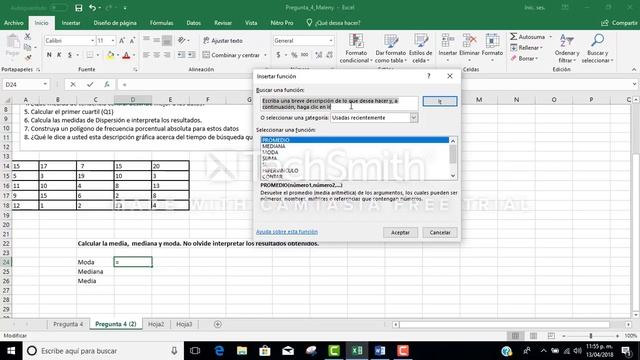640x360 pixels.
Task: Switch to the Datos tab
Action: (x=193, y=23)
